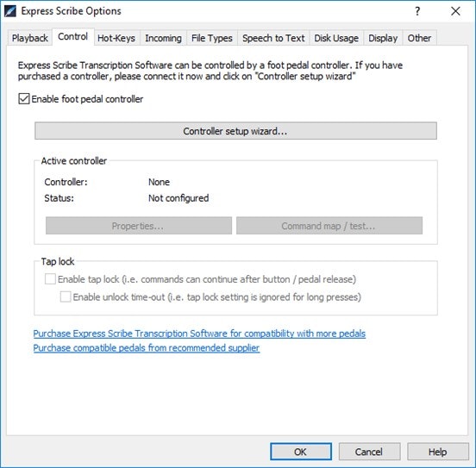The height and width of the screenshot is (468, 476).
Task: Click the Properties button
Action: pyautogui.click(x=139, y=226)
